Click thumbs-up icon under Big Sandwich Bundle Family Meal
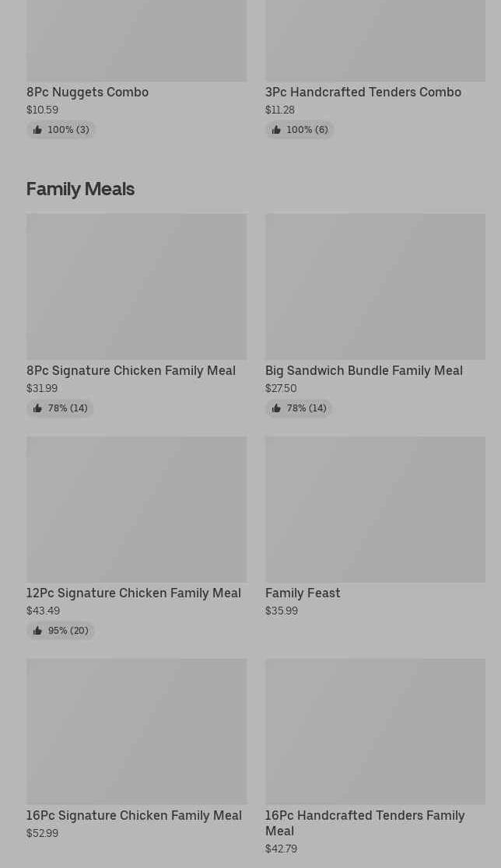Viewport: 501px width, 868px height. [x=276, y=408]
